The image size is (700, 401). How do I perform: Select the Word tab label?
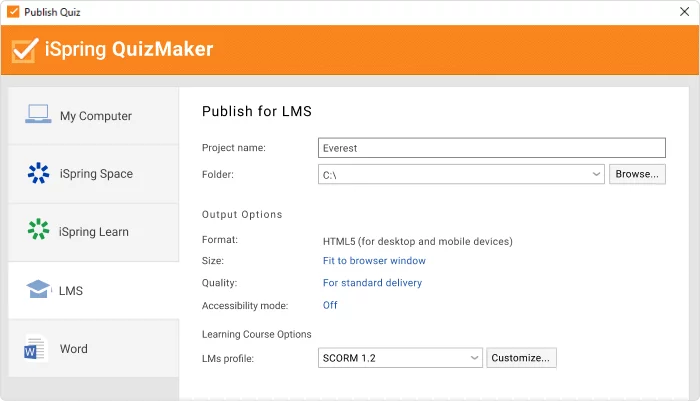coord(73,349)
